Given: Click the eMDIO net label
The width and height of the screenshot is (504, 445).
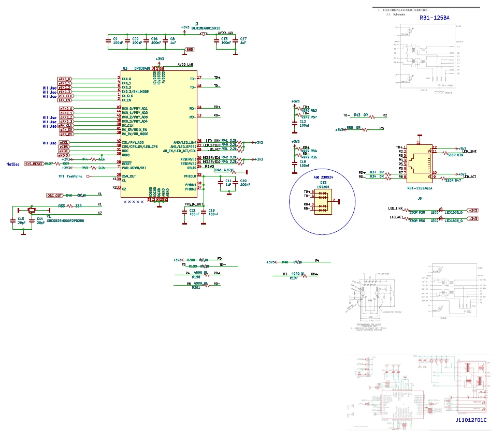Looking at the screenshot, I should tap(63, 155).
